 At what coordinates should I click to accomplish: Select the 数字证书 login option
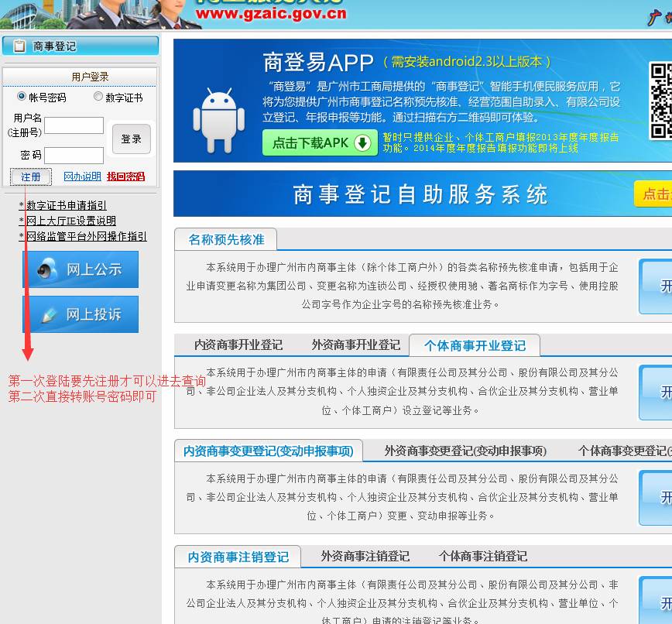(x=99, y=95)
